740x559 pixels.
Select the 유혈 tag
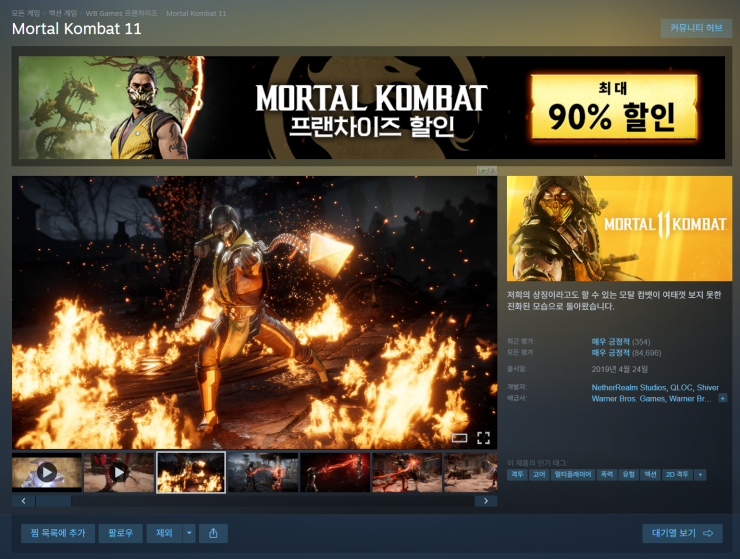pos(629,474)
